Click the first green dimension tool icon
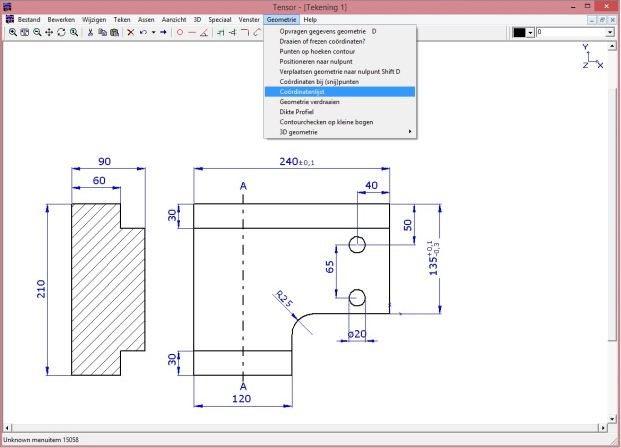The width and height of the screenshot is (621, 448). point(221,32)
